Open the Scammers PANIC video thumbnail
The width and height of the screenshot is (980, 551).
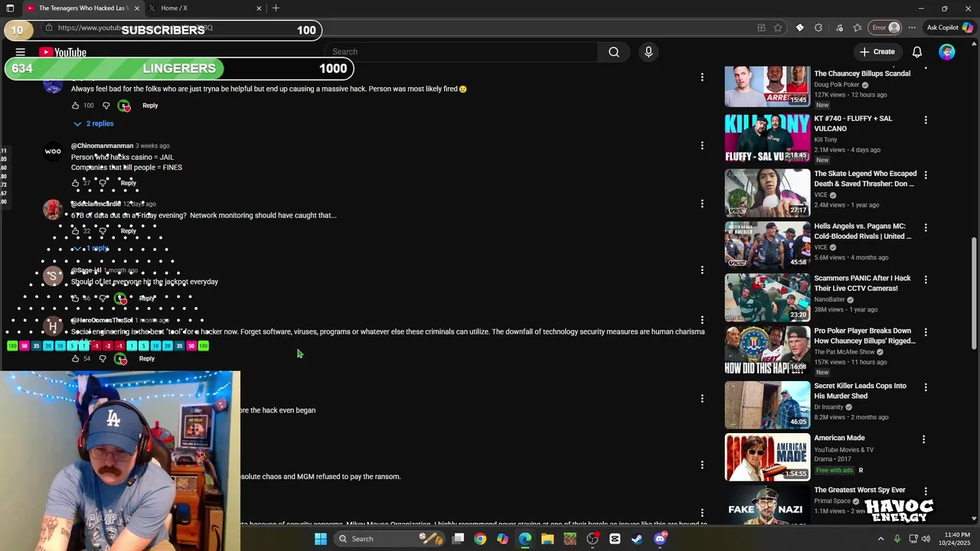tap(767, 297)
